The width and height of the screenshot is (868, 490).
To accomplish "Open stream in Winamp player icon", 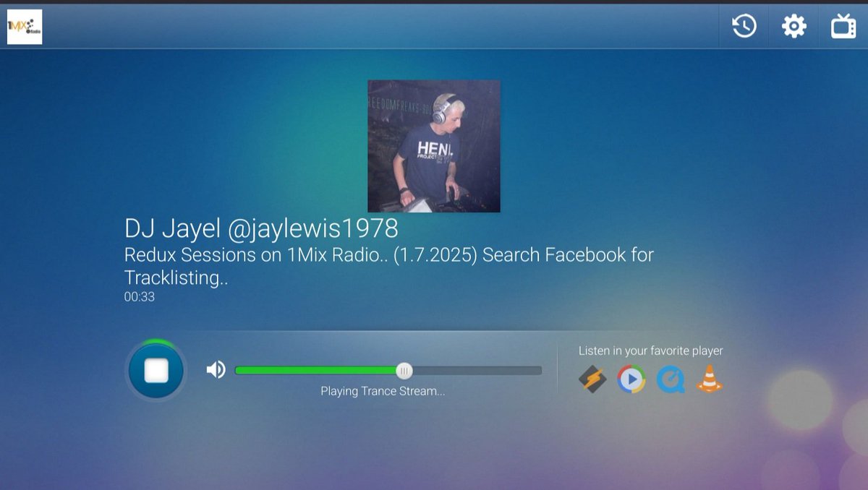I will tap(592, 379).
